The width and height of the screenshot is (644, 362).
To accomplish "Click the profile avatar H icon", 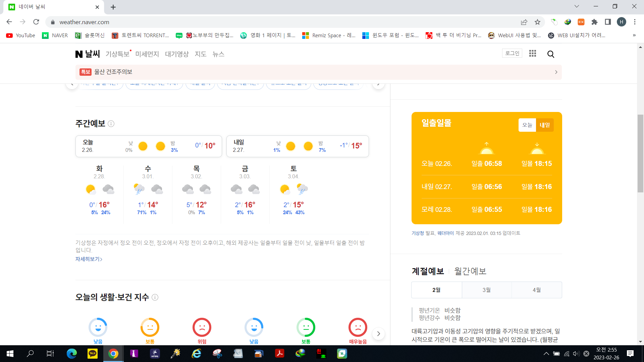I will click(x=622, y=22).
